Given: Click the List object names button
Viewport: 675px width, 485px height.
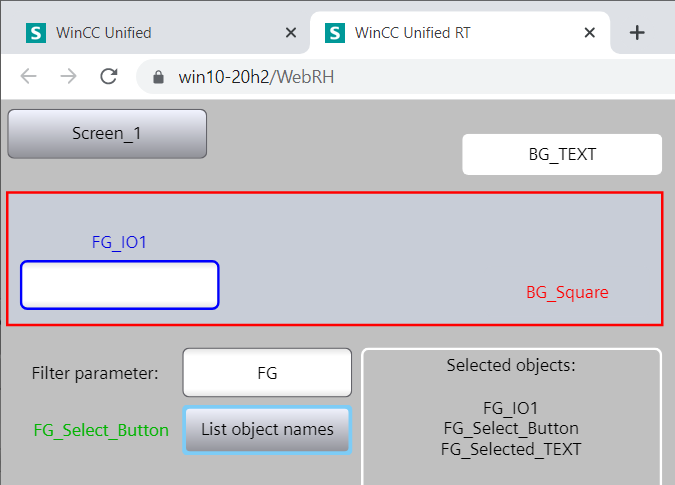Looking at the screenshot, I should coord(267,430).
